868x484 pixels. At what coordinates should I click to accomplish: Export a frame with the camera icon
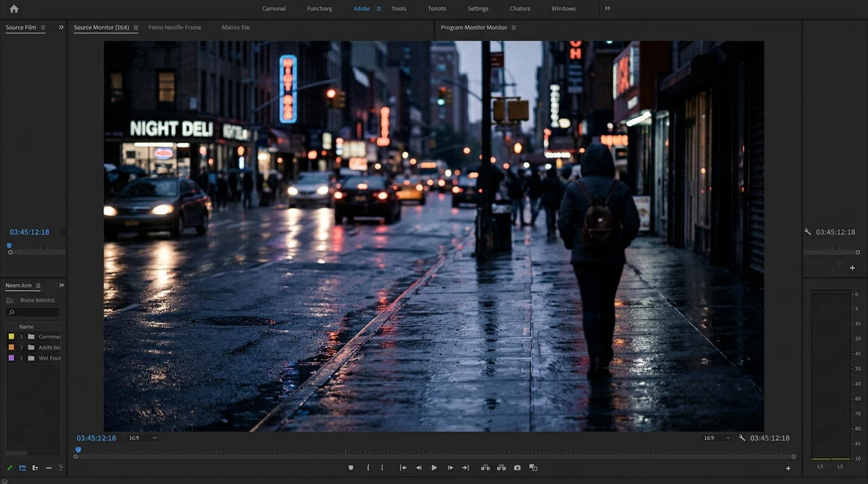click(x=517, y=468)
